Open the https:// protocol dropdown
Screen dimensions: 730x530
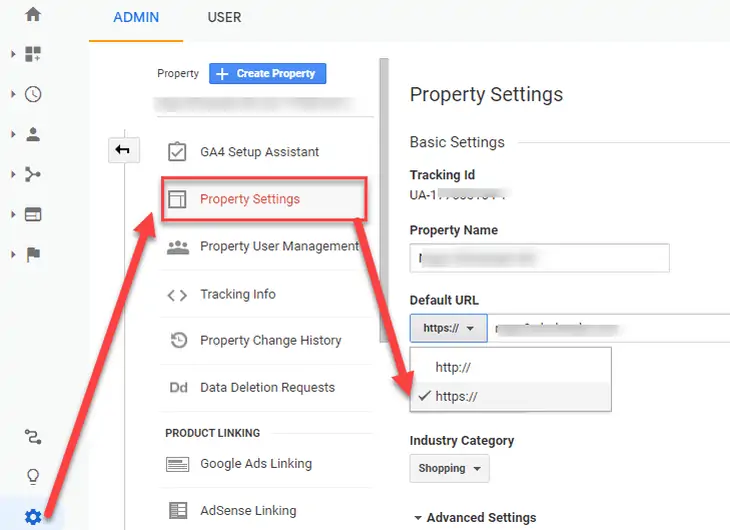tap(448, 328)
